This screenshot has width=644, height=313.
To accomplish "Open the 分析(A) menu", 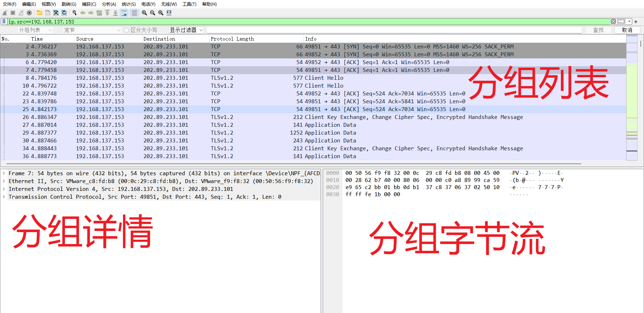I will (109, 4).
